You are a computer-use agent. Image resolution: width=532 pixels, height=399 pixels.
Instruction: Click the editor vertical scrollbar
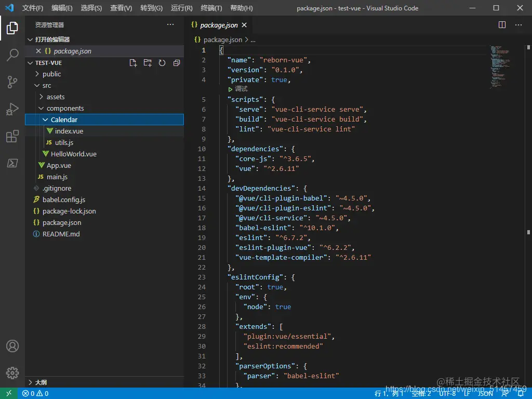[528, 217]
